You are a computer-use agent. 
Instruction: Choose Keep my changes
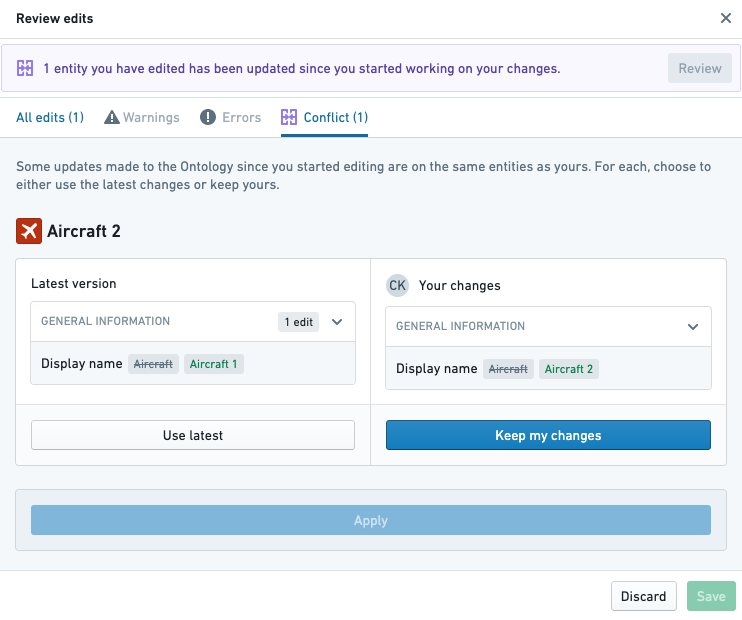(x=548, y=435)
